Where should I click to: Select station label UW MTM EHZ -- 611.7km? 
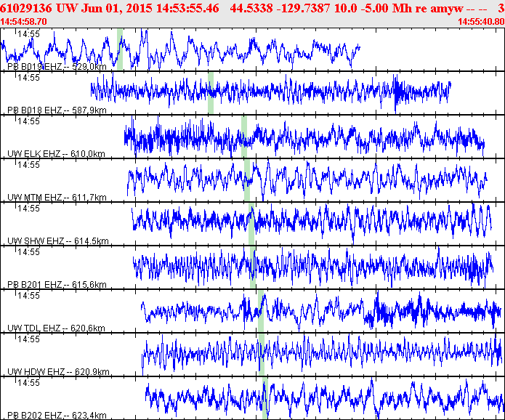[x=57, y=198]
